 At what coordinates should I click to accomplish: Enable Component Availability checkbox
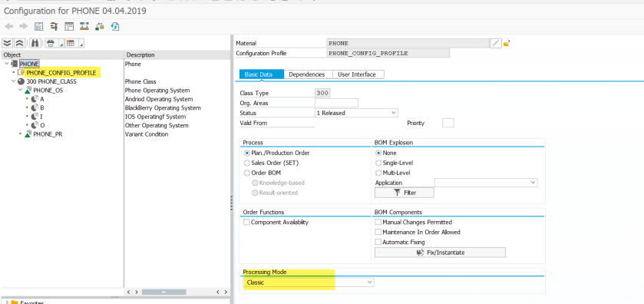pos(246,223)
